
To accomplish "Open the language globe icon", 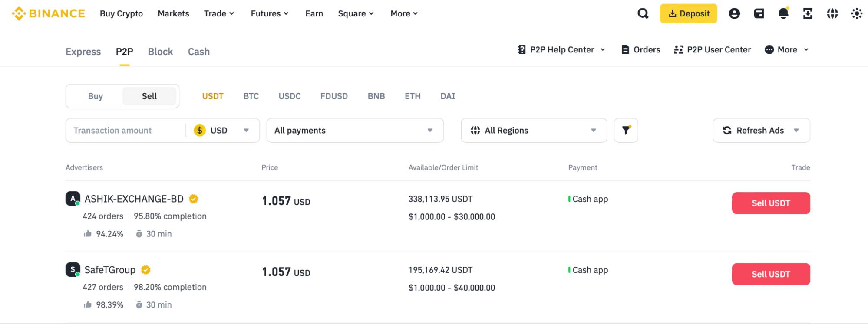I will [832, 13].
